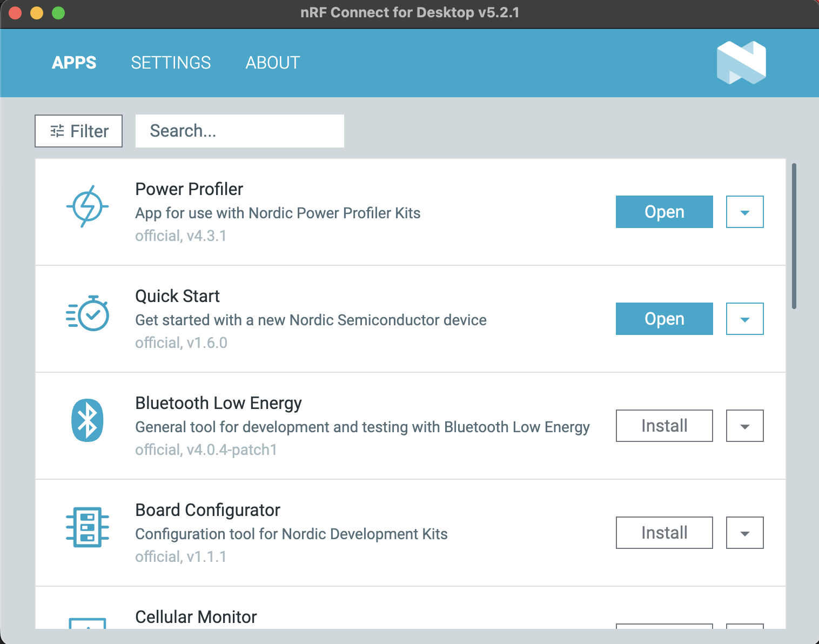Switch to the ABOUT tab
Screen dimensions: 819x644
click(273, 63)
